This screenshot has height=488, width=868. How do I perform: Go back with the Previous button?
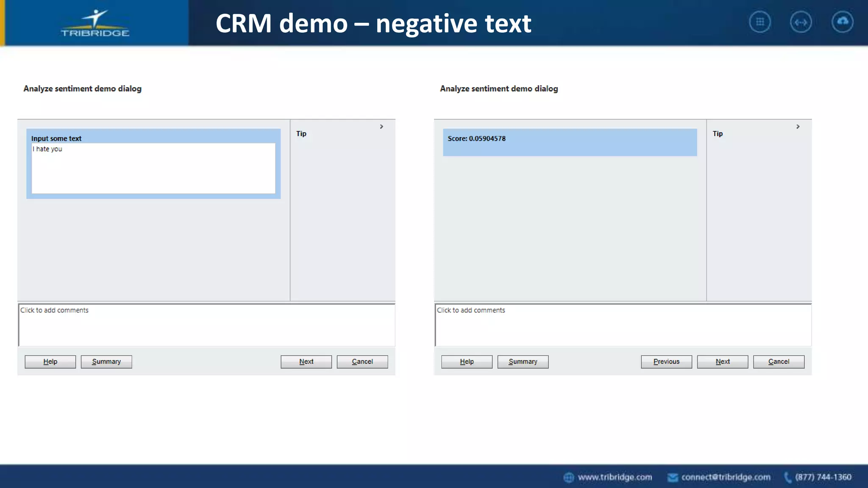click(666, 362)
